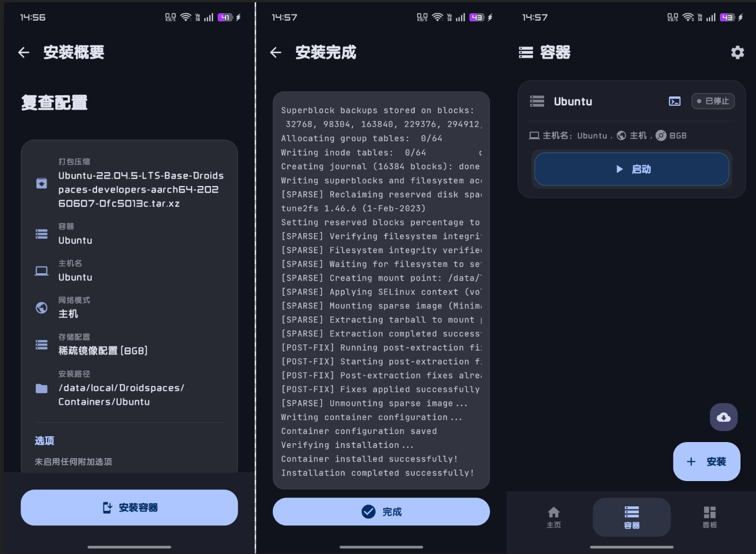Open the container menu icon beside 容器
Screen dimensions: 756x554
pyautogui.click(x=526, y=53)
